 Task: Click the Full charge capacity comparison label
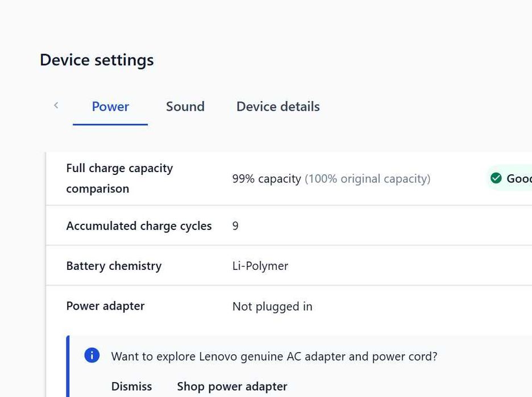(x=119, y=178)
